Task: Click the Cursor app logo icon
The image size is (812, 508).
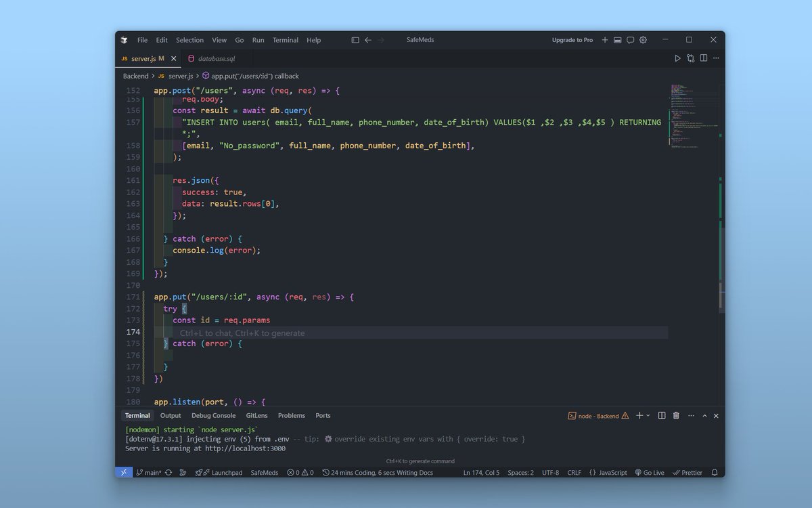Action: coord(124,40)
